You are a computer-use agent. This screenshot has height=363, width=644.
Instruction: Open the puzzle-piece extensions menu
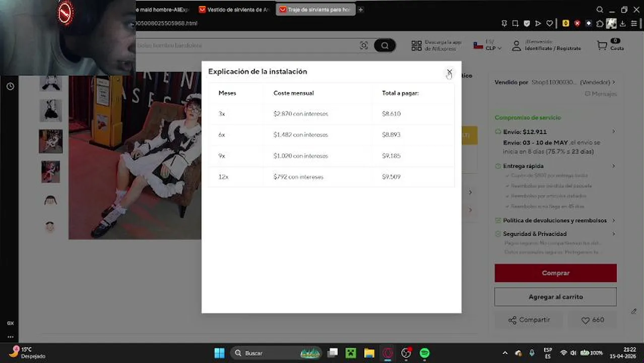click(x=600, y=23)
